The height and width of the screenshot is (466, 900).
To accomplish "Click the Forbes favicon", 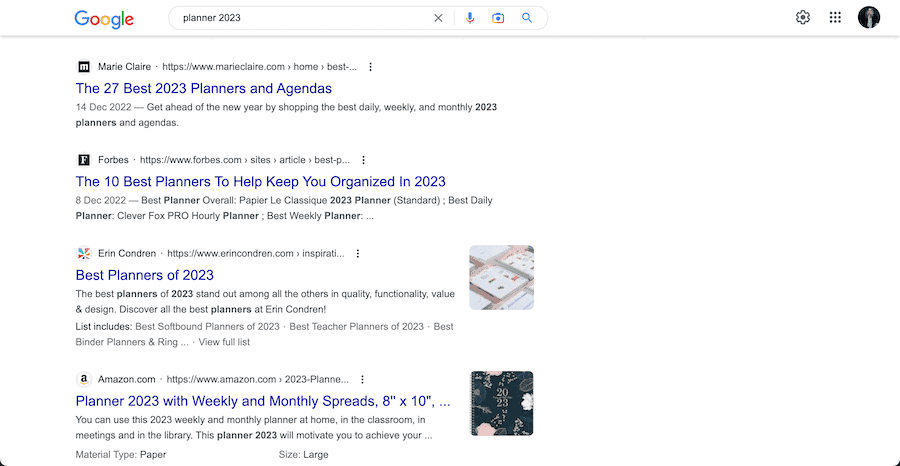I will (84, 160).
